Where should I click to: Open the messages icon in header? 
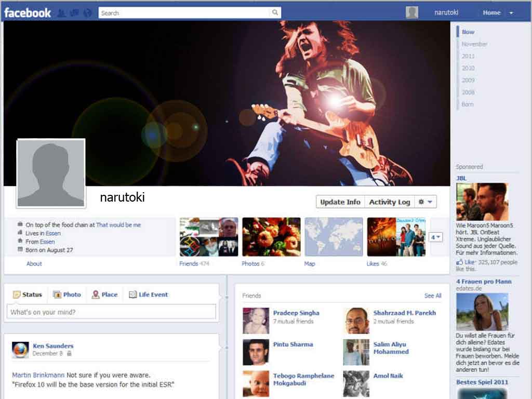coord(74,13)
